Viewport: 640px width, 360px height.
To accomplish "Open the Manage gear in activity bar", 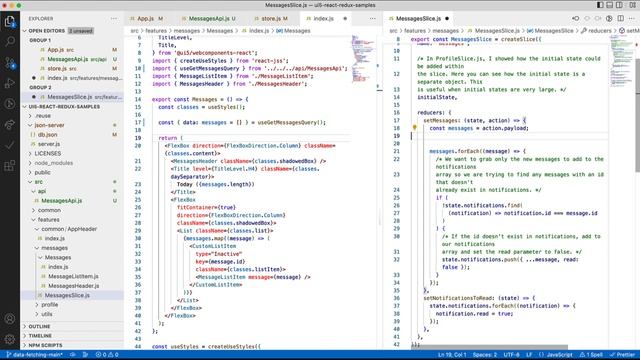I will [9, 339].
